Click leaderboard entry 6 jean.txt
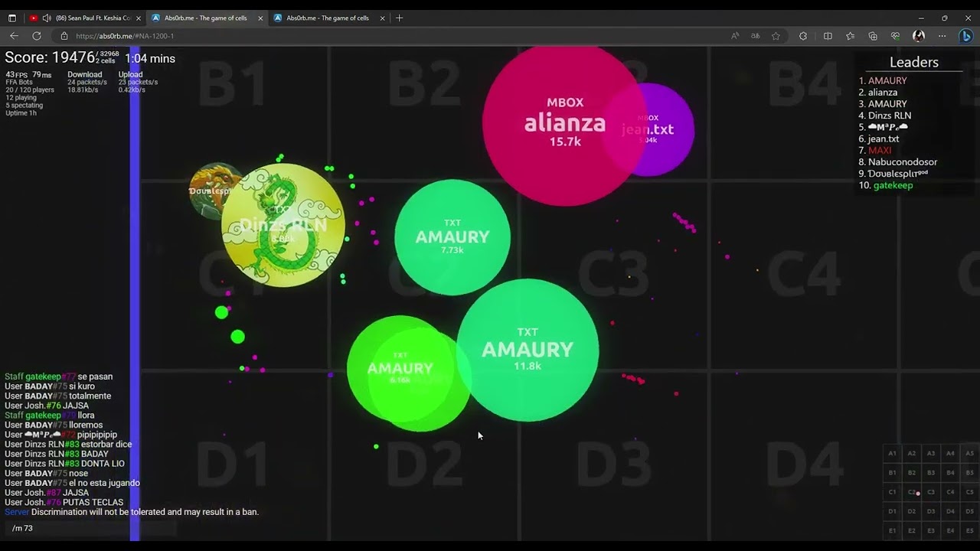 879,139
